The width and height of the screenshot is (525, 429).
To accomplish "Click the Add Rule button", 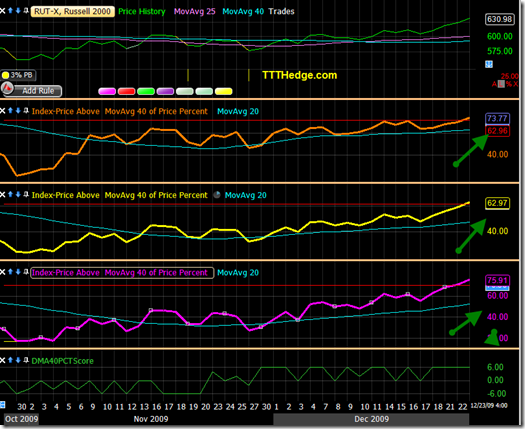I will pyautogui.click(x=38, y=91).
